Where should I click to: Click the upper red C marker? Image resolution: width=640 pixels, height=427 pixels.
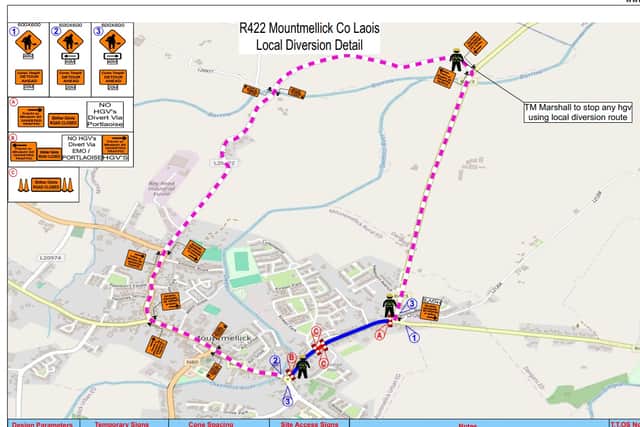pyautogui.click(x=316, y=331)
